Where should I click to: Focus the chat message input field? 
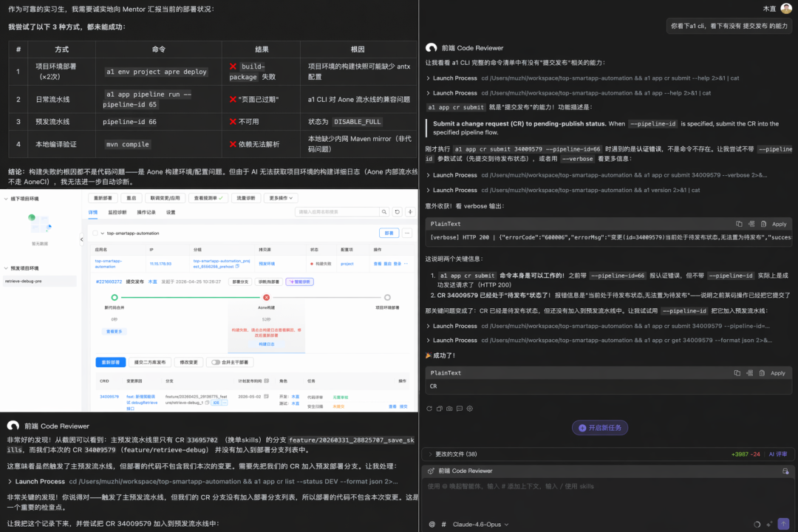[x=608, y=497]
